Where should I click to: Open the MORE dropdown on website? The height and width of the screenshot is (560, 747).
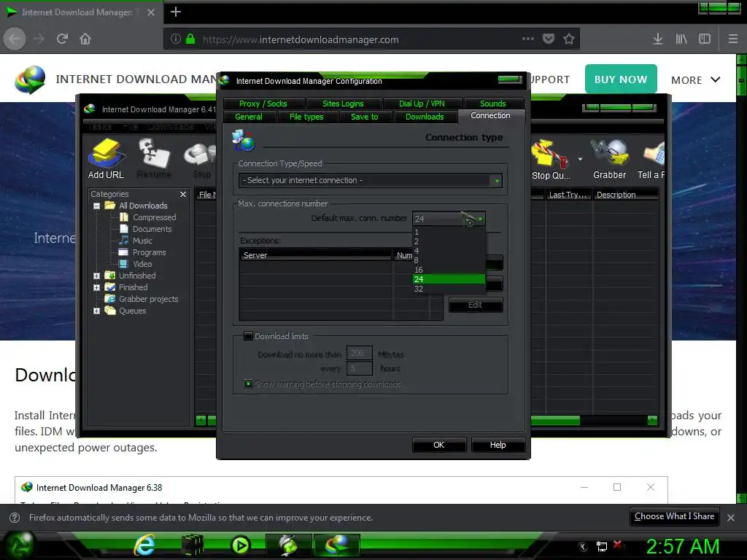(x=695, y=80)
